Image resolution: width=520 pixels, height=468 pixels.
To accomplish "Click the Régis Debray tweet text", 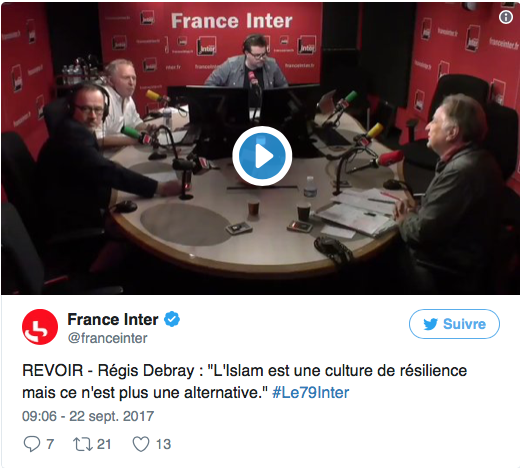I will (244, 381).
